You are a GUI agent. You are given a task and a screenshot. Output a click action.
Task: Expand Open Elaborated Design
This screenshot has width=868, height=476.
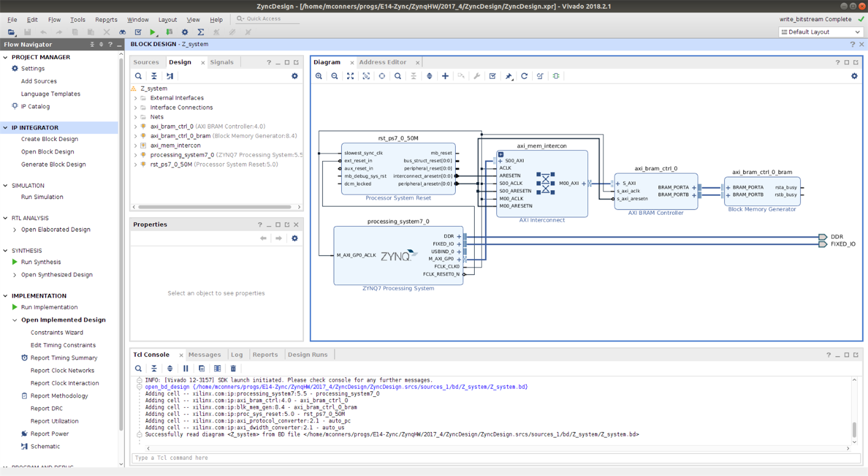15,230
